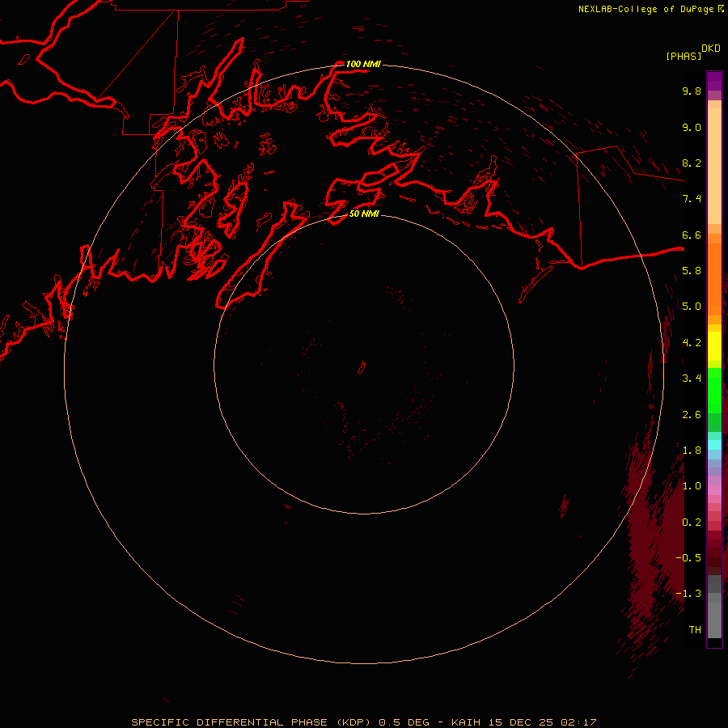Select the 50 NMI range ring label
This screenshot has height=728, width=728.
(364, 214)
